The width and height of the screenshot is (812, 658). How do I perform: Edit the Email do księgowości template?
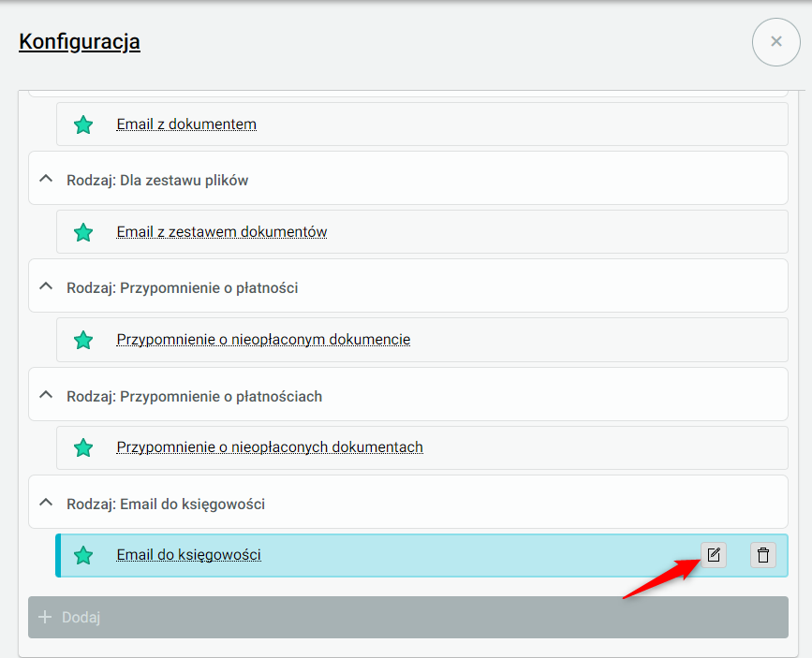(x=714, y=555)
